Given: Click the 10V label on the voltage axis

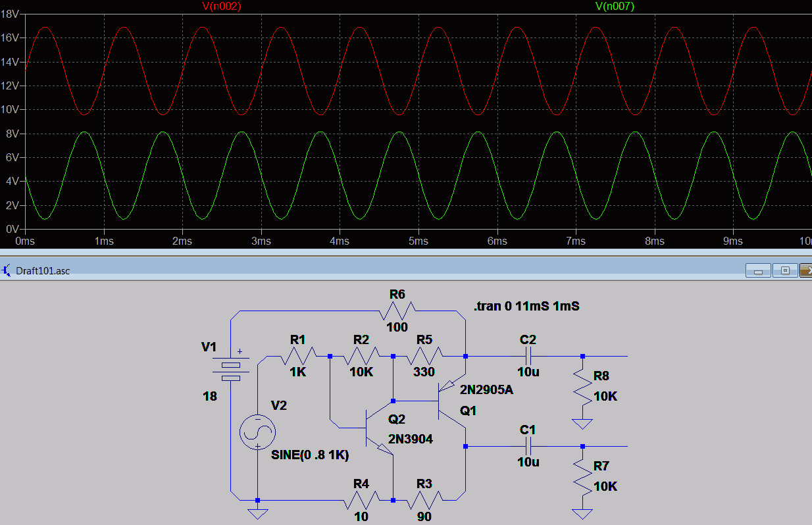Looking at the screenshot, I should click(9, 110).
